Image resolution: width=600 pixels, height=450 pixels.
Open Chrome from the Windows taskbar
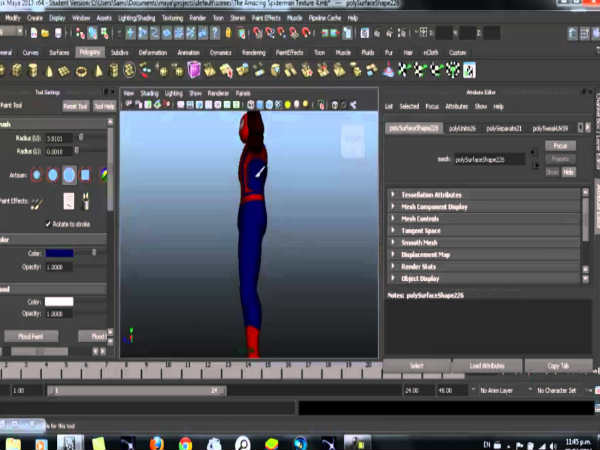[186, 441]
